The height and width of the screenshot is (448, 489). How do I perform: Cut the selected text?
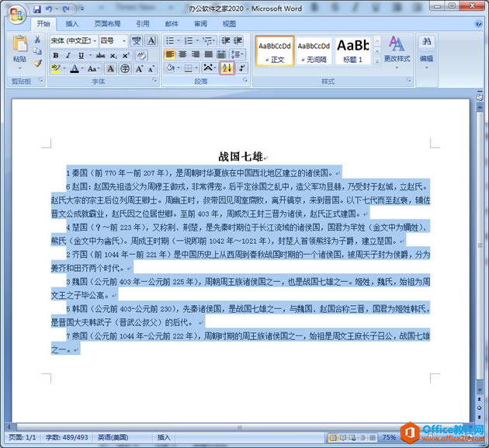pos(38,40)
